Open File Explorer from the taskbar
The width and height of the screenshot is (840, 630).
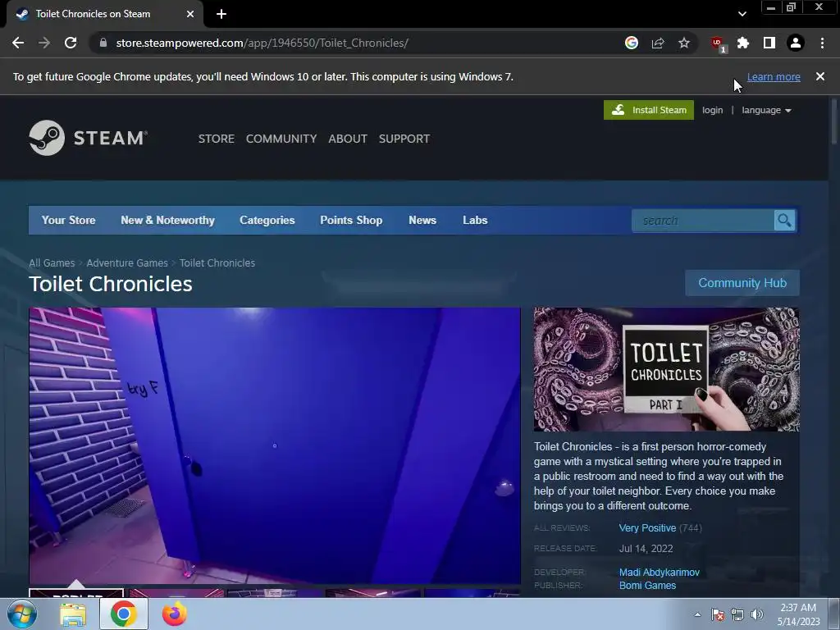[x=73, y=614]
